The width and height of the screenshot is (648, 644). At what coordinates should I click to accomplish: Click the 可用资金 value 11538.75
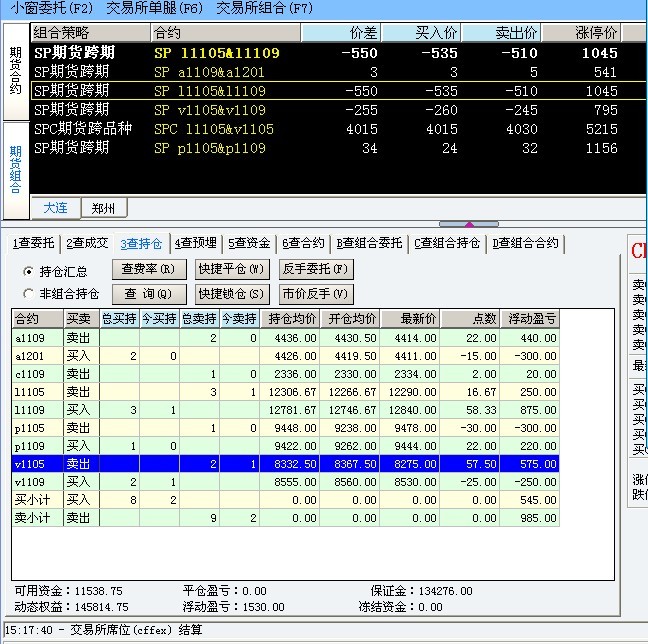tap(98, 591)
